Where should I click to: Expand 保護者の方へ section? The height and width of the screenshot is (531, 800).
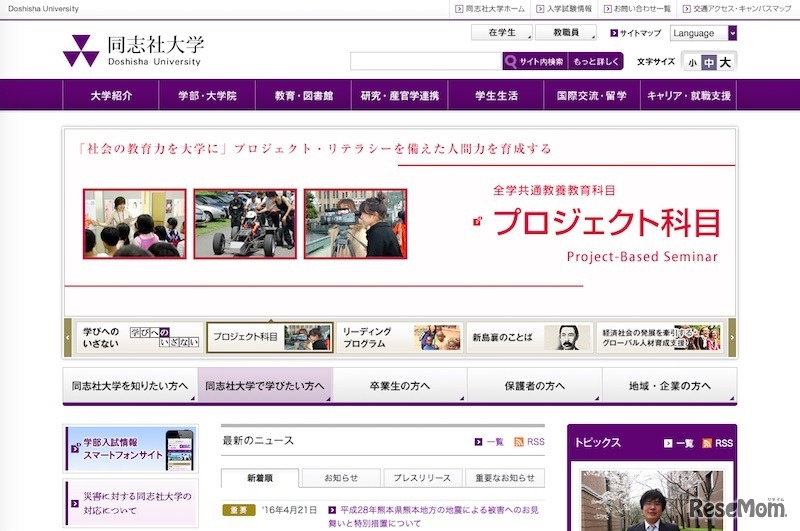point(535,386)
